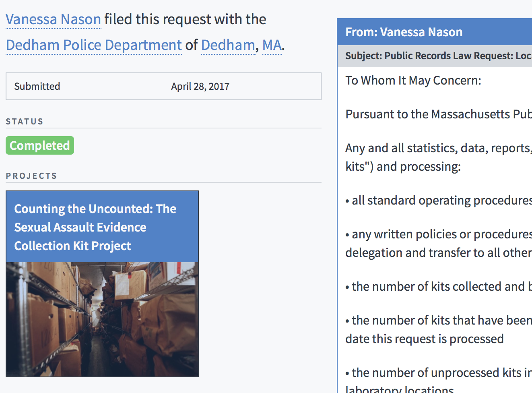Click the written policies or procedures bullet
This screenshot has width=532, height=393.
pos(439,244)
